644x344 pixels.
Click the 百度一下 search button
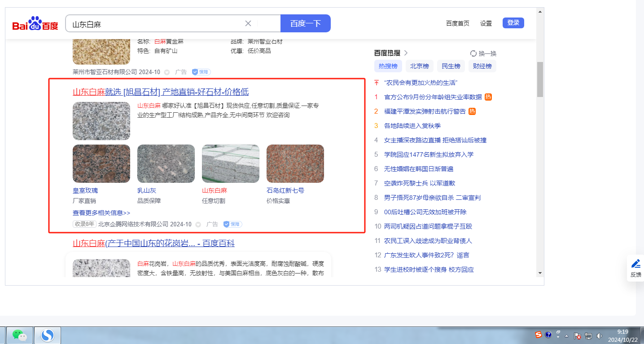pos(306,23)
